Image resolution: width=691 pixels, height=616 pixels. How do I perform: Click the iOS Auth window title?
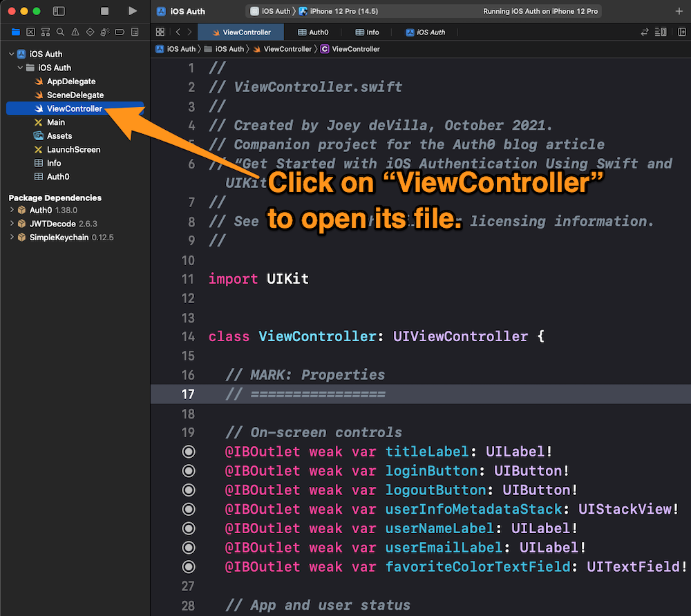tap(188, 12)
